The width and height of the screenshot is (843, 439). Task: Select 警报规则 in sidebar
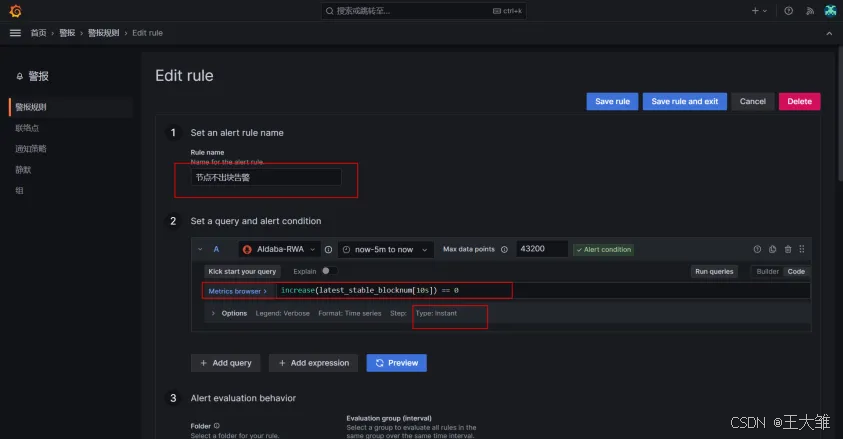click(x=70, y=107)
